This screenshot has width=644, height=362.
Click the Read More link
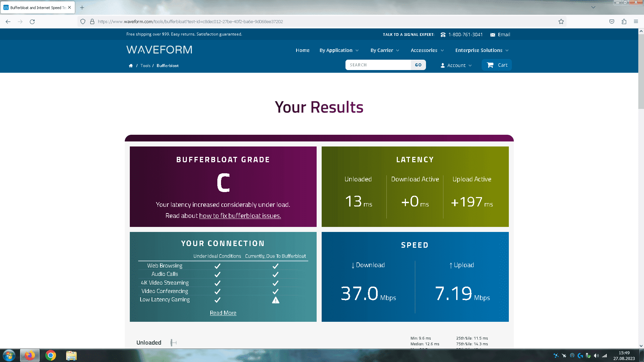223,313
